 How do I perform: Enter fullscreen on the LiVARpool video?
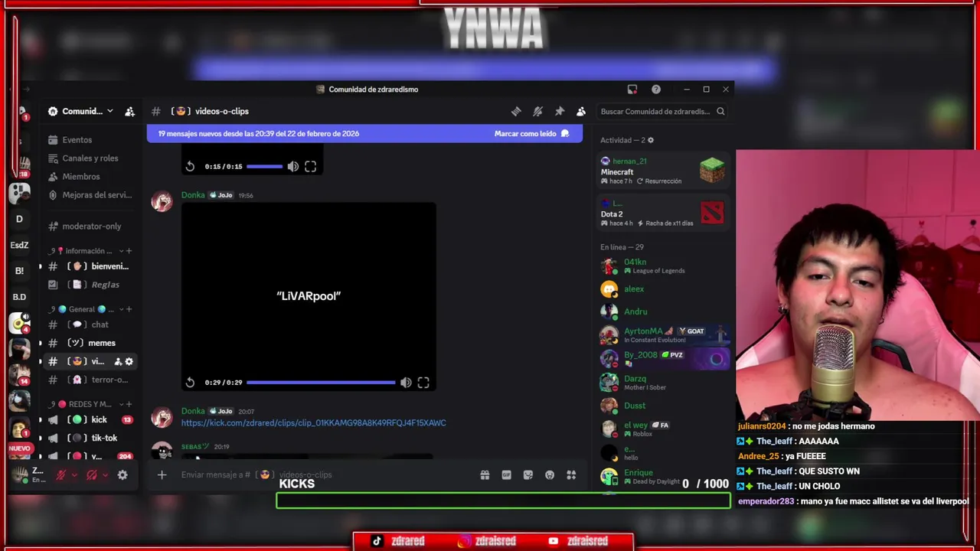[x=423, y=383]
